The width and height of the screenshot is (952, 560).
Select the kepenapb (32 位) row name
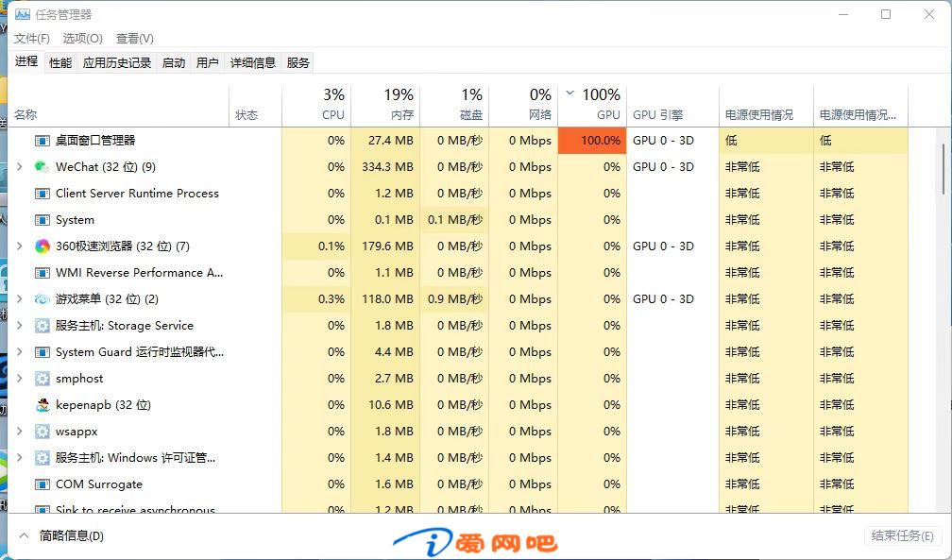tap(103, 405)
